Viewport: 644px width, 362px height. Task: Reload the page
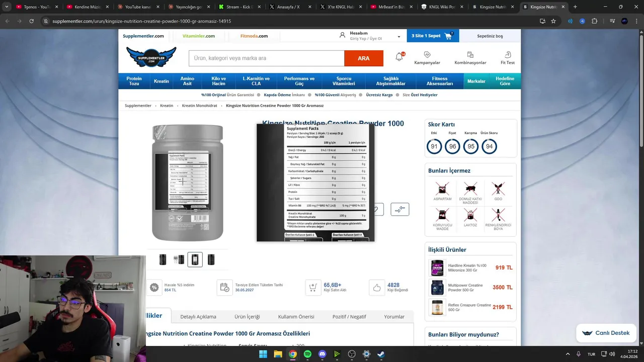tap(31, 21)
